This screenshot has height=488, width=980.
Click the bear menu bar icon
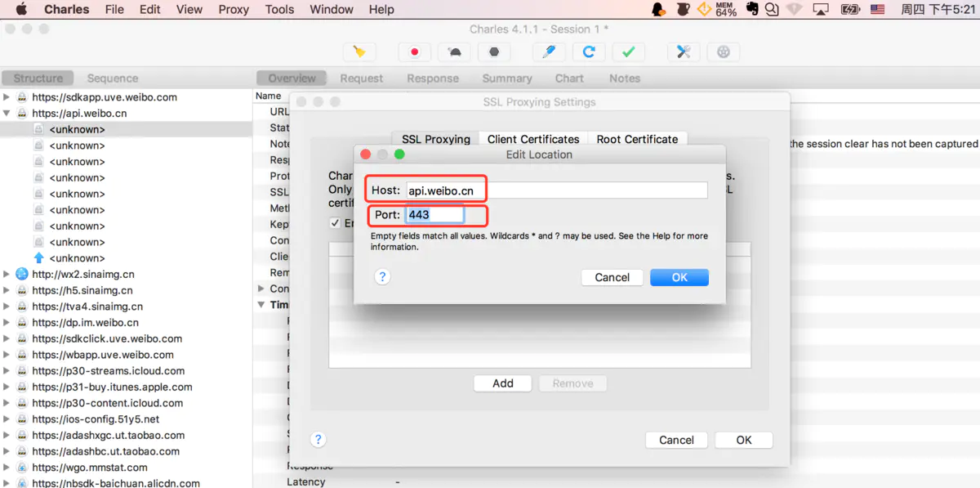point(682,10)
